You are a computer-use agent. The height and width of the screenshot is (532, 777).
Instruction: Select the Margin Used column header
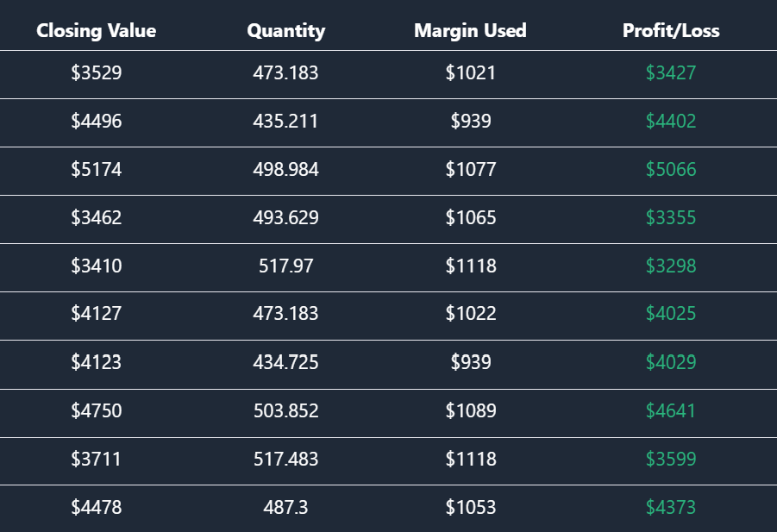click(470, 31)
